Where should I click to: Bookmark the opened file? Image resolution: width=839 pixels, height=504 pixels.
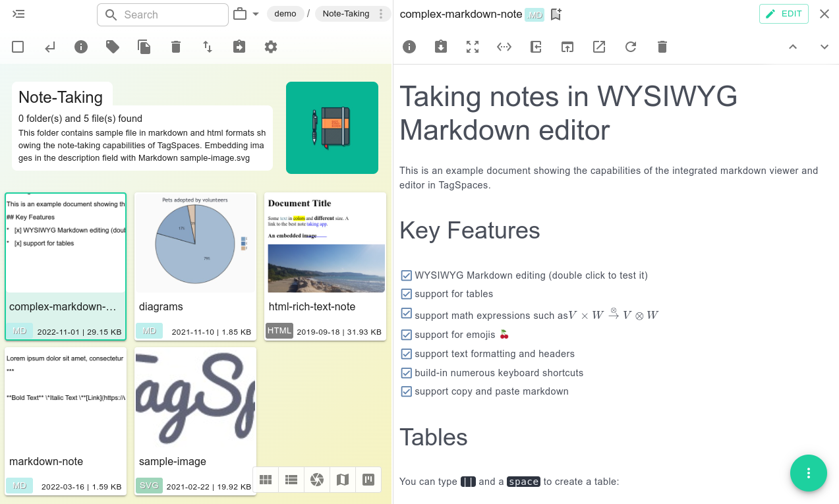pos(556,14)
